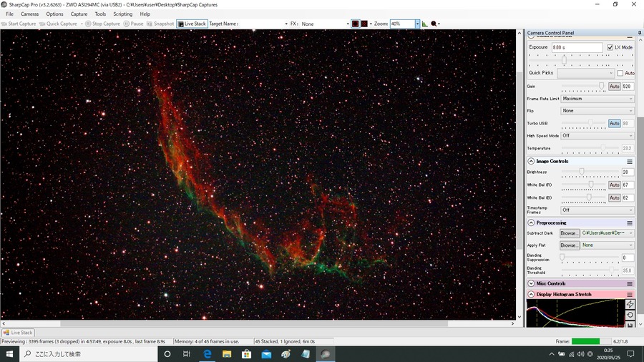The width and height of the screenshot is (644, 362).
Task: Browse for a Subtract Dark file
Action: click(x=570, y=233)
